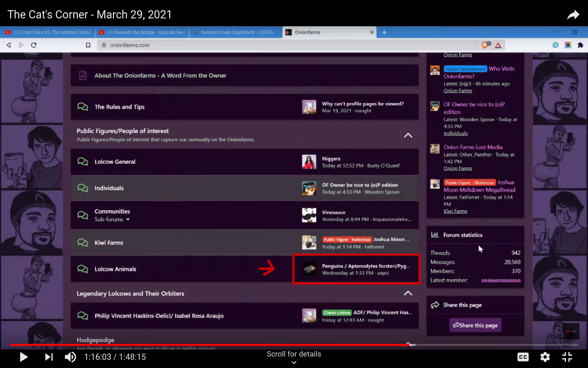Collapse the Public Figures/People of interest section
The image size is (588, 368).
click(408, 135)
